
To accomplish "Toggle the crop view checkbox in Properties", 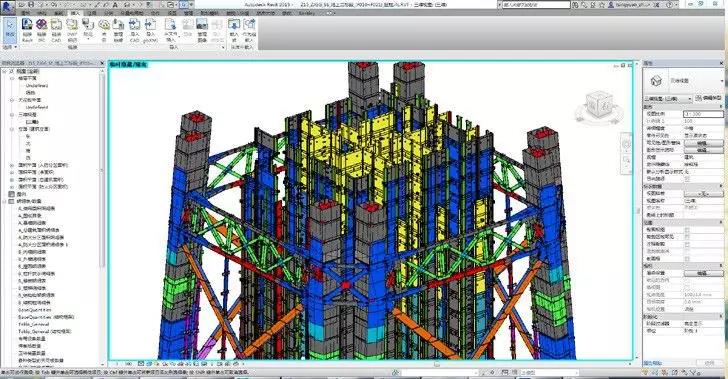I will (x=687, y=229).
